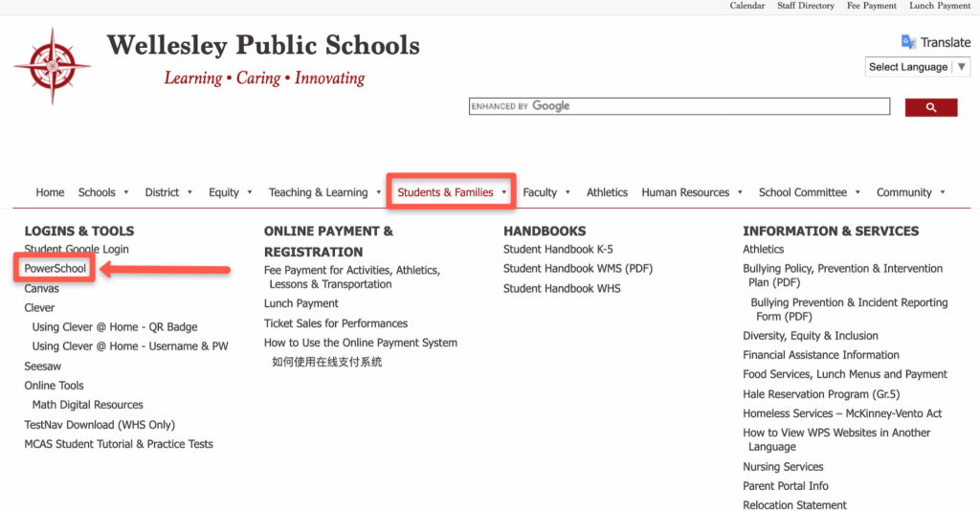Click the Staff Directory link

point(805,6)
